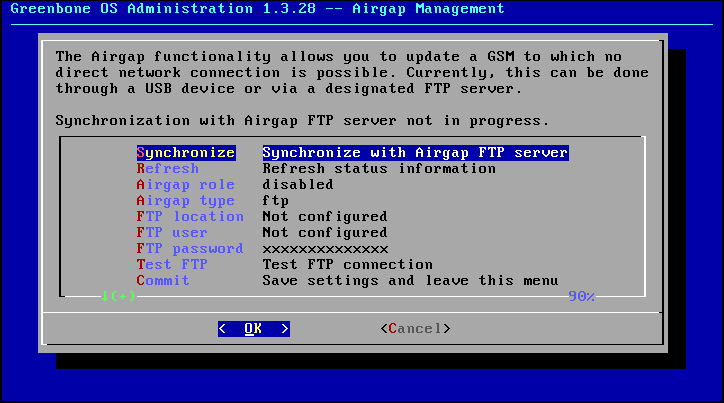Click the Cancel button
The height and width of the screenshot is (403, 724).
coord(415,329)
